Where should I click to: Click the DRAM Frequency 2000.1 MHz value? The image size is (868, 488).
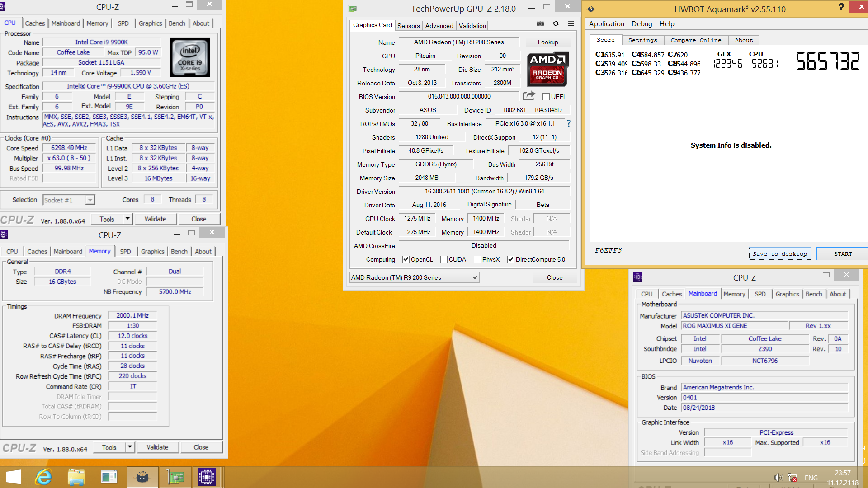click(x=132, y=315)
